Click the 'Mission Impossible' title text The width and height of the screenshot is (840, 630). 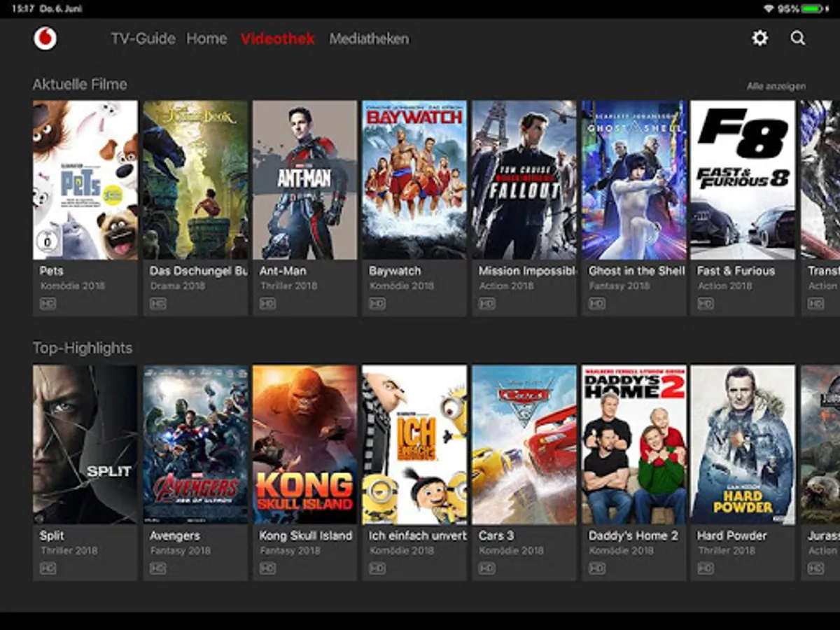pyautogui.click(x=527, y=271)
